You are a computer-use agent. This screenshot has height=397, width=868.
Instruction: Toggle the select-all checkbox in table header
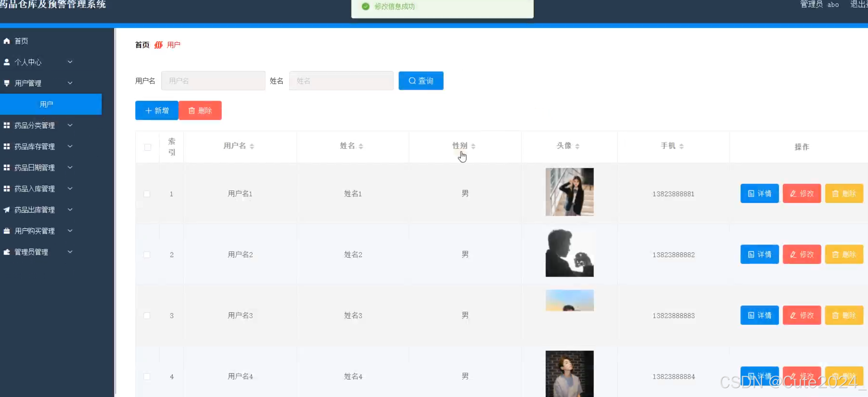point(147,147)
